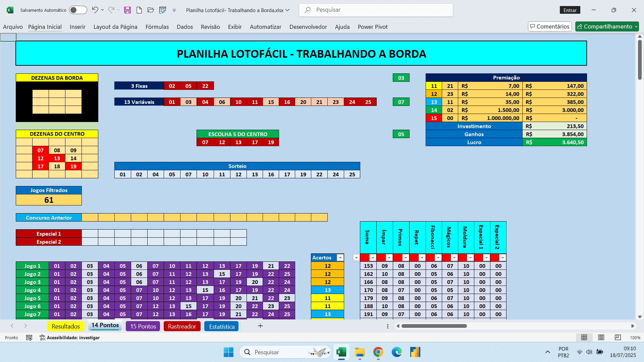Add a new sheet with plus icon
This screenshot has width=644, height=362.
pos(260,326)
